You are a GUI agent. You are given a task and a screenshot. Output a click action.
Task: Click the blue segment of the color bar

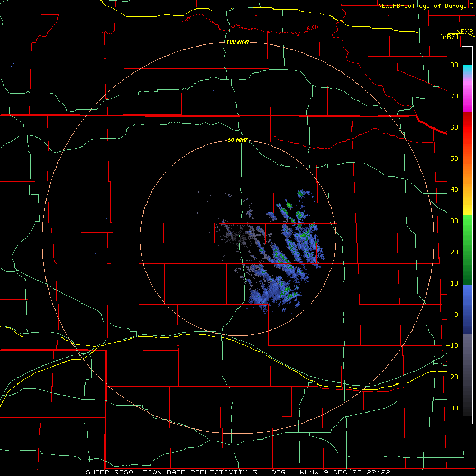click(467, 309)
